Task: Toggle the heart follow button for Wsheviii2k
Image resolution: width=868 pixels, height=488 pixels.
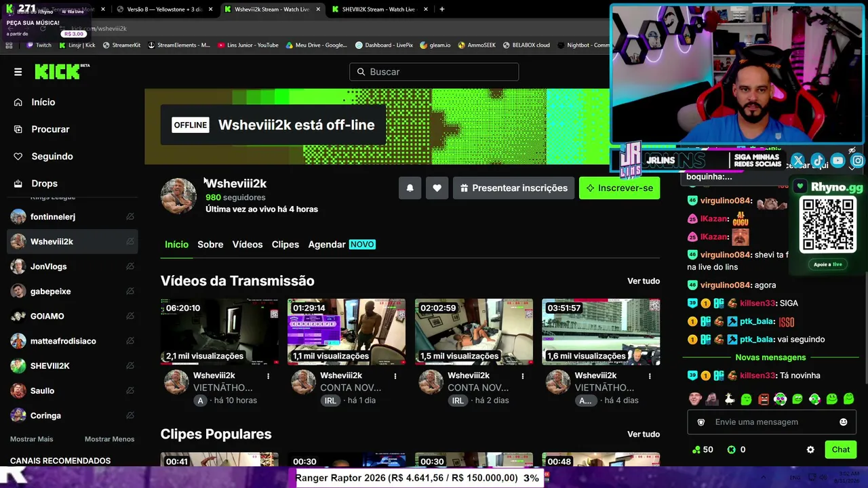Action: (x=437, y=188)
